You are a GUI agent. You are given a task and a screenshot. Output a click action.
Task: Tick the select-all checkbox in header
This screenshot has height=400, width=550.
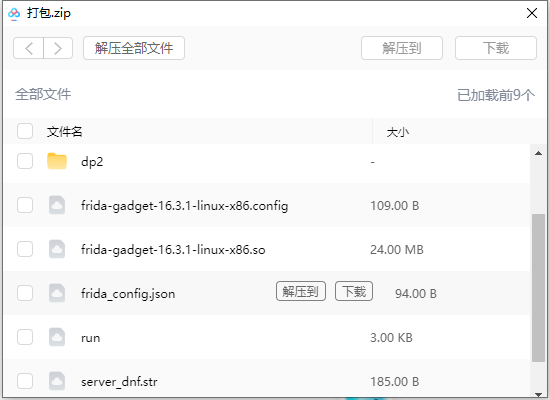coord(25,131)
